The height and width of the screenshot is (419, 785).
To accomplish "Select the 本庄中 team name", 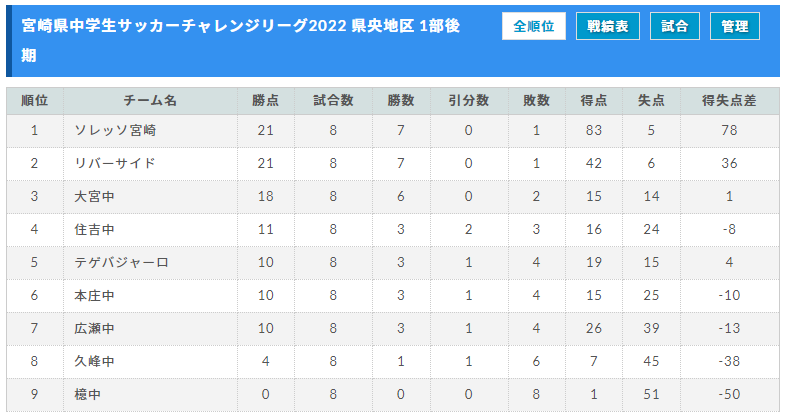I will click(x=94, y=295).
